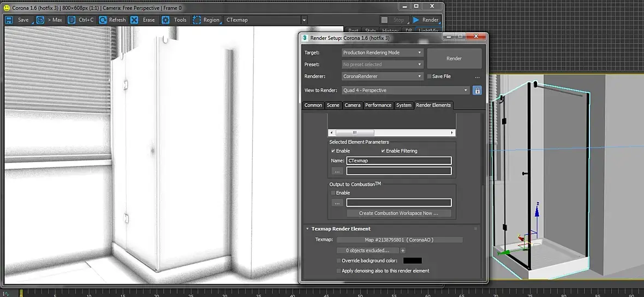Click the plus icon next to objects excluded

click(403, 250)
